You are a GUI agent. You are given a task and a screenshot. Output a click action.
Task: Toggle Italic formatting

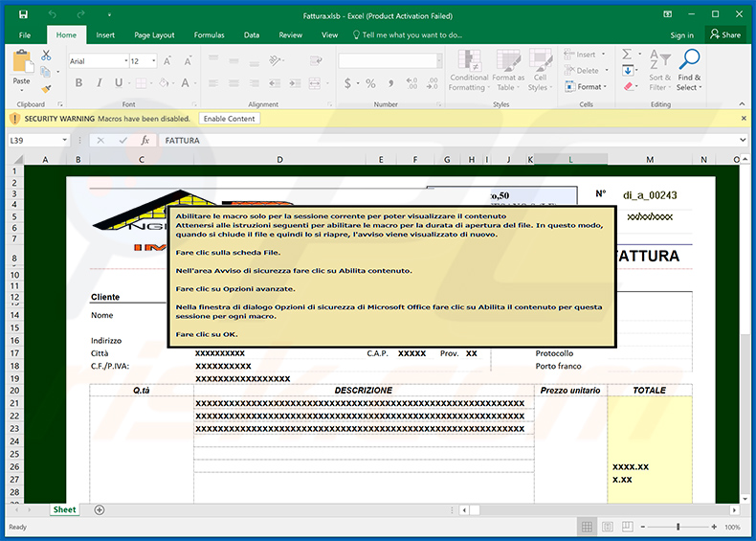coord(99,83)
